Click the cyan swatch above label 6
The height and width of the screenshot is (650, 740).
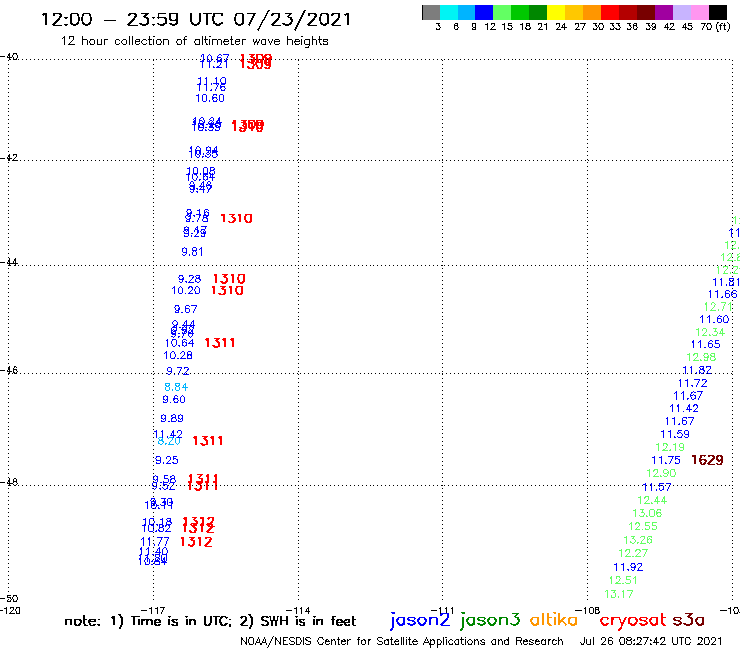point(449,12)
